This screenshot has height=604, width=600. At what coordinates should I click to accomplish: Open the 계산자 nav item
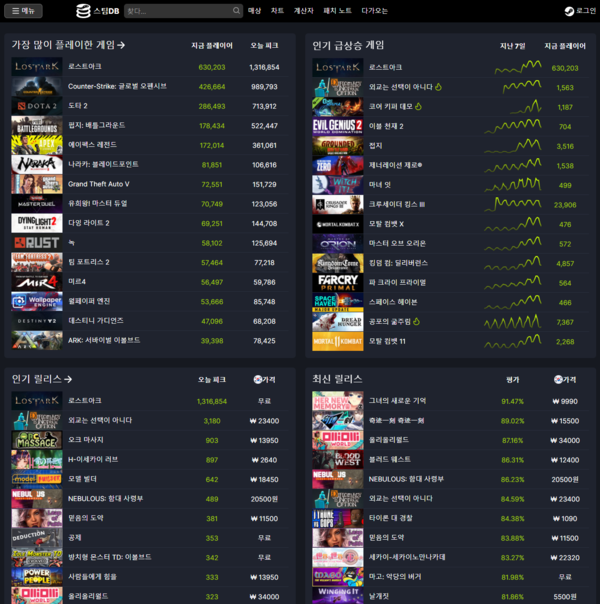(x=303, y=11)
